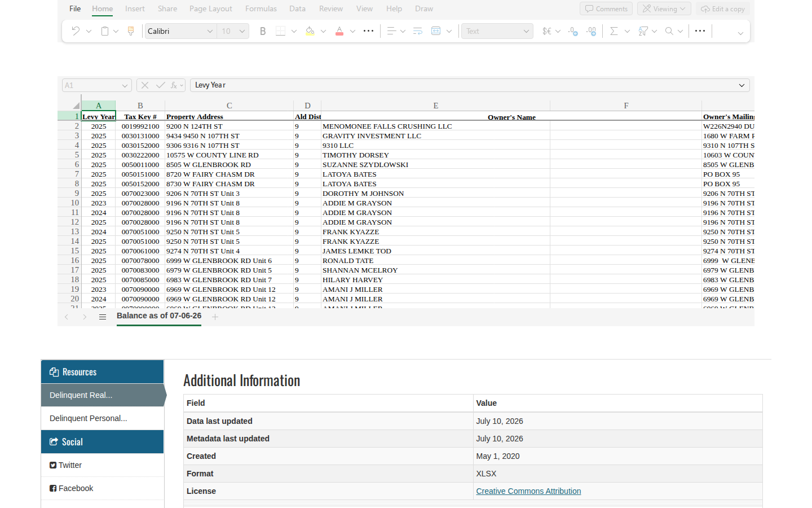This screenshot has height=508, width=812.
Task: Click the Property Address header cell
Action: tap(229, 117)
